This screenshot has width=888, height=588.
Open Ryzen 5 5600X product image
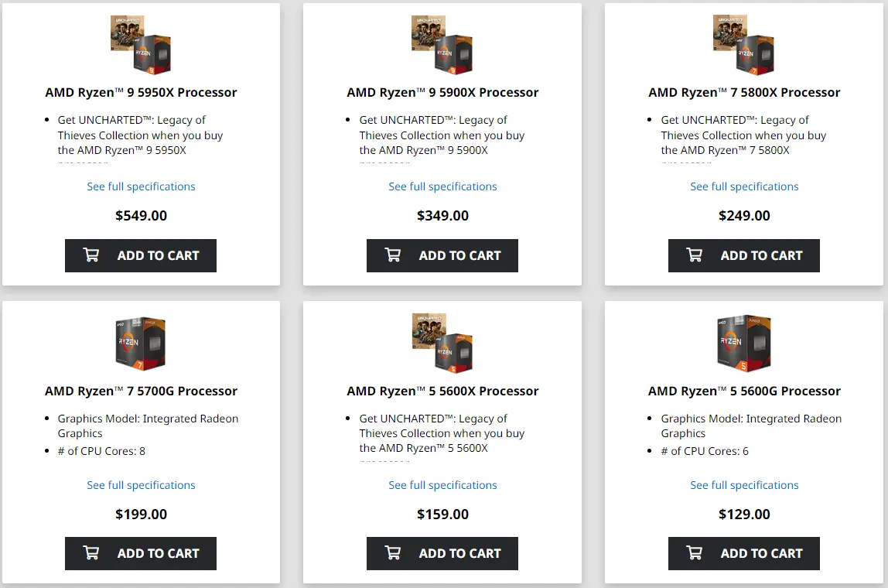coord(442,344)
